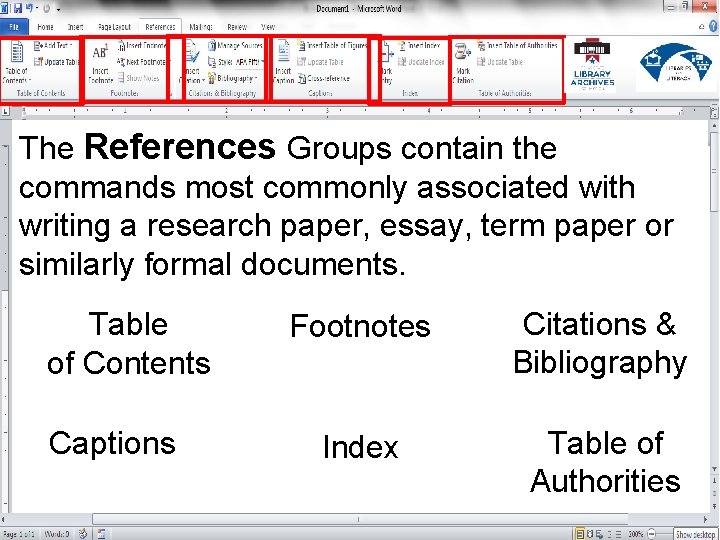Click the macro recording status bar icon
Image resolution: width=720 pixels, height=540 pixels.
(x=101, y=534)
